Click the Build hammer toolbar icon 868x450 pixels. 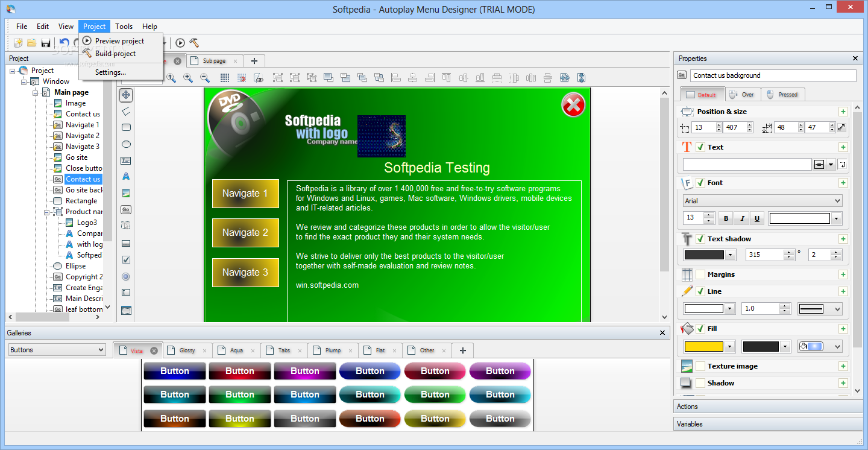click(194, 43)
